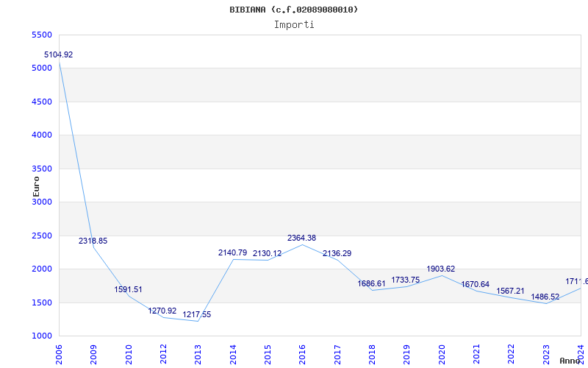Screen dimensions: 588x368
Task: Click the x-axis year 2018
Action: (x=372, y=354)
